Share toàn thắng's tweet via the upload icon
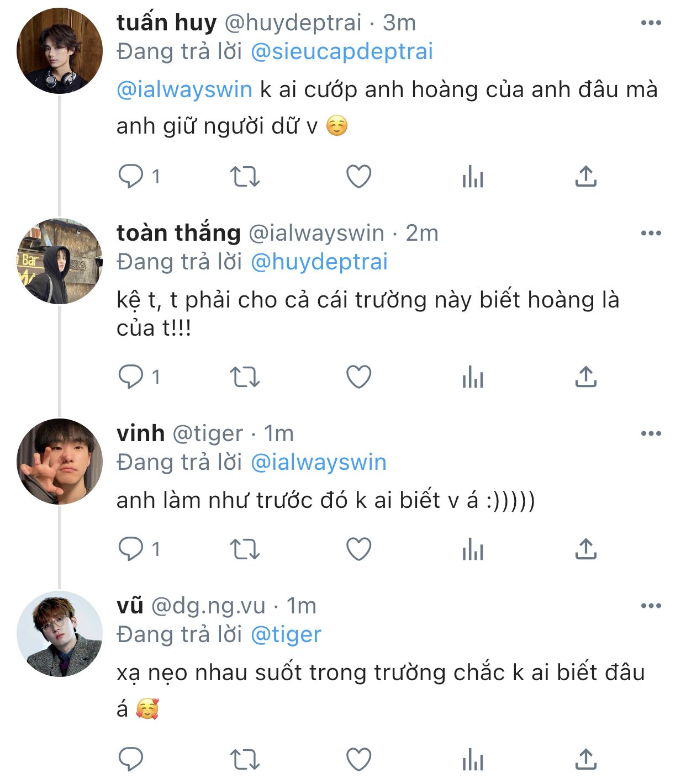Image resolution: width=686 pixels, height=784 pixels. point(585,377)
